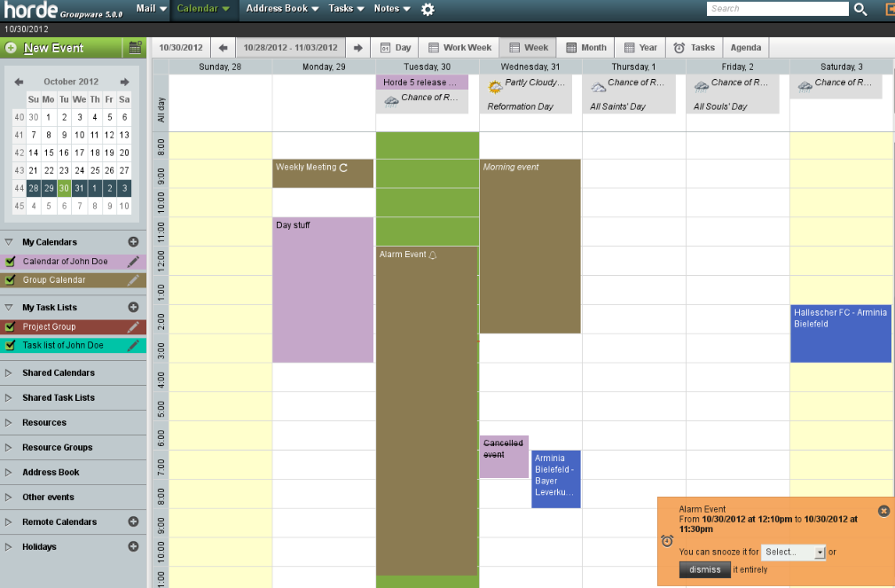The image size is (895, 588).
Task: Toggle Task list of John Doe checkbox
Action: point(10,345)
